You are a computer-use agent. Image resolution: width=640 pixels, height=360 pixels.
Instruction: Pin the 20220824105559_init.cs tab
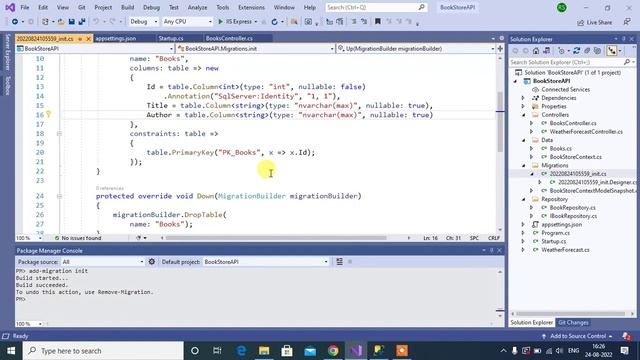[80, 38]
